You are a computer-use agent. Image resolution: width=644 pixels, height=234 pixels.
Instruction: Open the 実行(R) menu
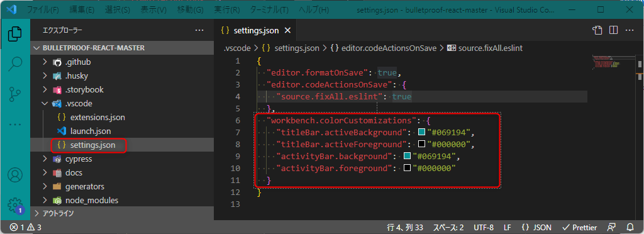(227, 9)
